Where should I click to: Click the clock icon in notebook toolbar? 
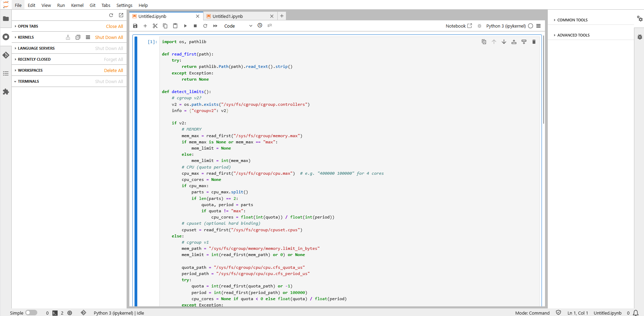(x=260, y=25)
